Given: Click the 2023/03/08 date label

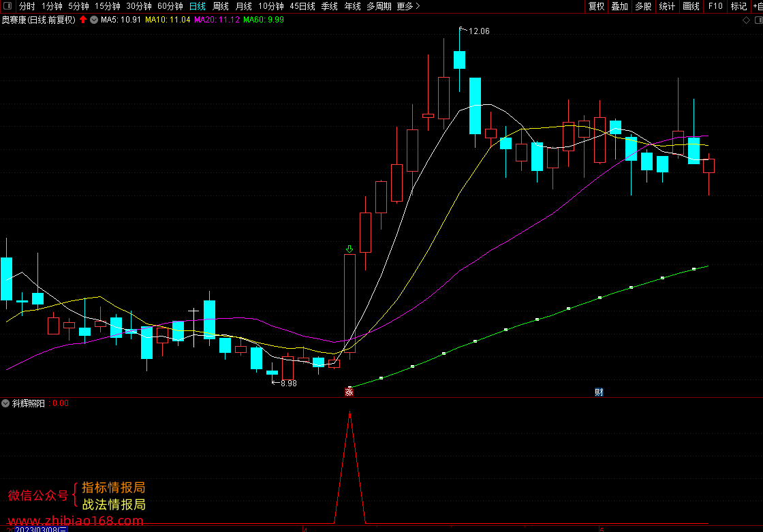Looking at the screenshot, I should [41, 529].
